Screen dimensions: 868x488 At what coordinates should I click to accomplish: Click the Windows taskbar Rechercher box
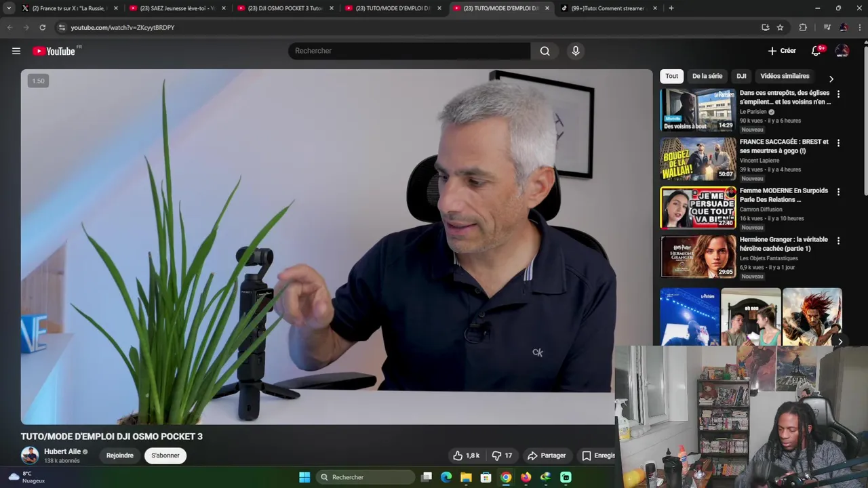[x=366, y=477]
